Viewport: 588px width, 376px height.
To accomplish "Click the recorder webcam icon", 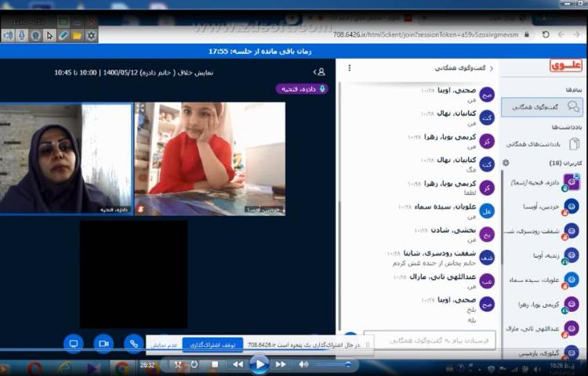I will 35,35.
